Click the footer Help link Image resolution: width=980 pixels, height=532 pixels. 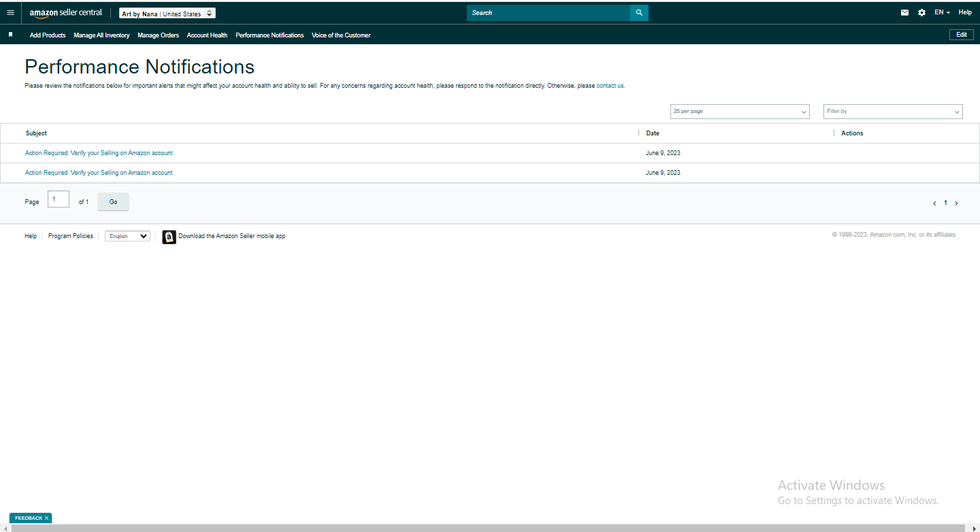[x=31, y=236]
